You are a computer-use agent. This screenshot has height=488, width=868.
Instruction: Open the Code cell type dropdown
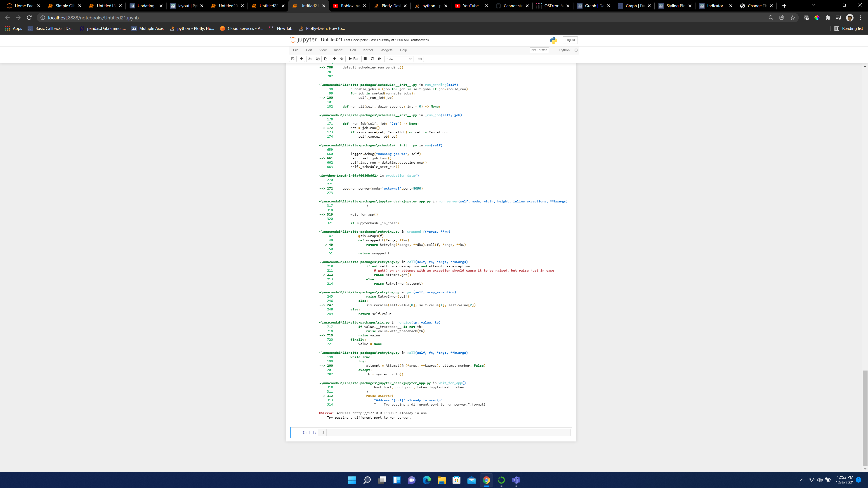pos(399,59)
